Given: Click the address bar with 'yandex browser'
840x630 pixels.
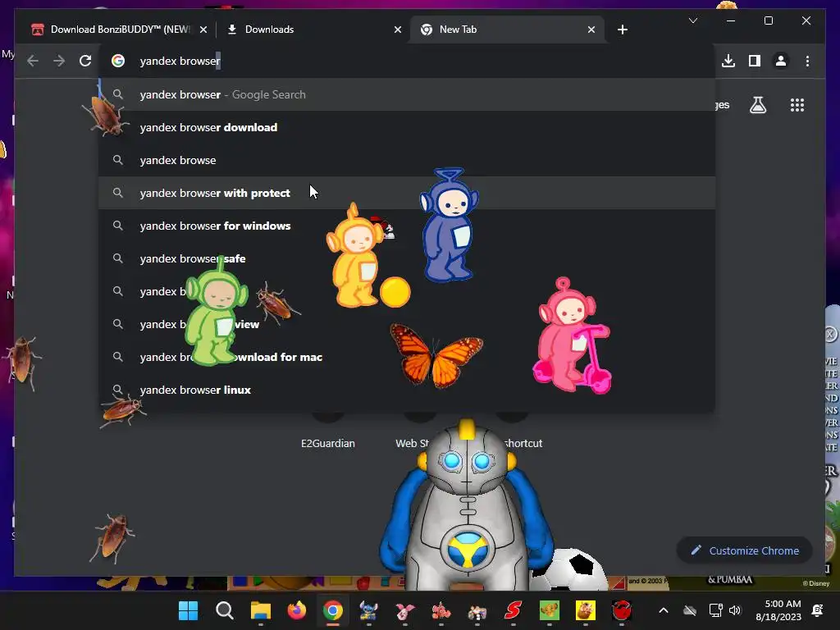Looking at the screenshot, I should pyautogui.click(x=407, y=61).
